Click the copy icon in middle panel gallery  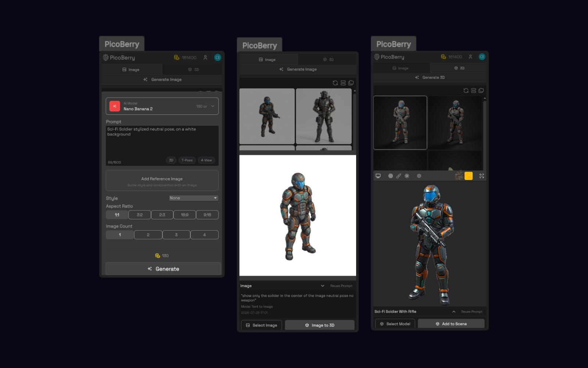(x=351, y=83)
